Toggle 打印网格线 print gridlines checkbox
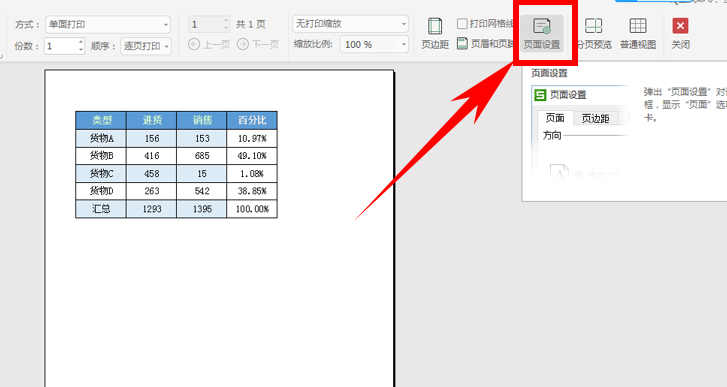Image resolution: width=727 pixels, height=387 pixels. click(462, 24)
